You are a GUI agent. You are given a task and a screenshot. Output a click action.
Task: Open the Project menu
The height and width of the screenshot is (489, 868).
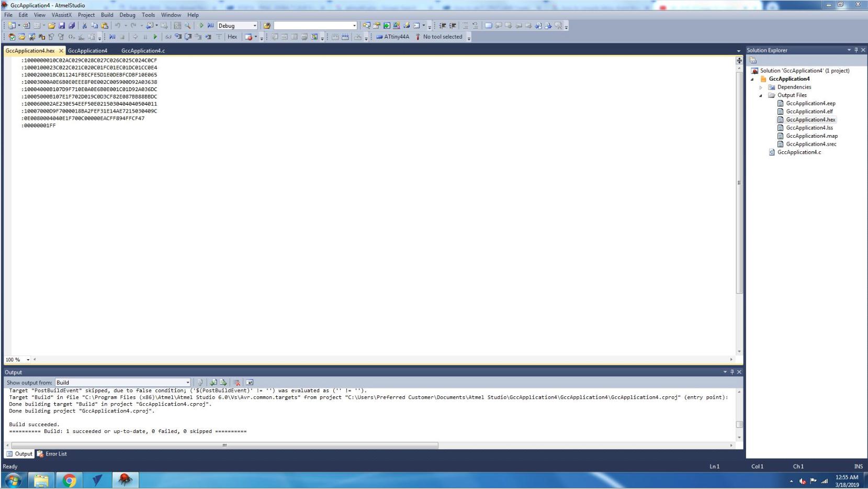click(86, 15)
